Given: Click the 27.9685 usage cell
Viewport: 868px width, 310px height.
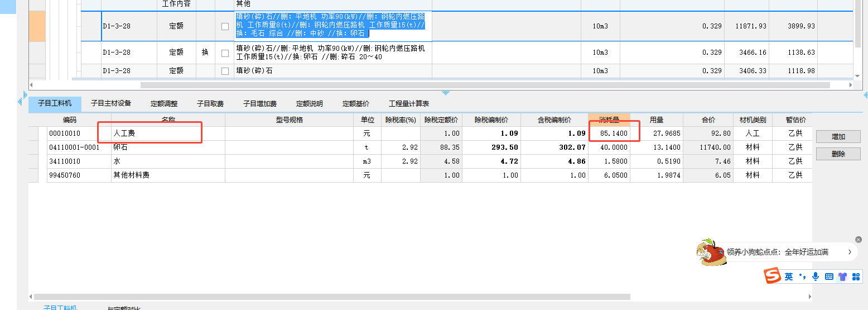Looking at the screenshot, I should click(656, 133).
